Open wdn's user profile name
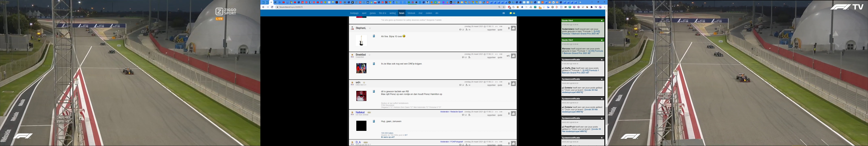The height and width of the screenshot is (146, 868). tap(358, 83)
